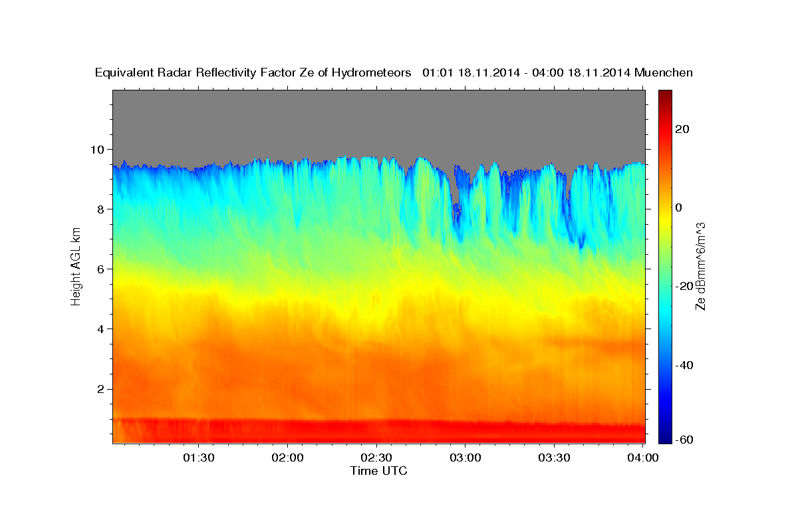Image resolution: width=798 pixels, height=532 pixels.
Task: Click the plot title starting 'Equivalent Radar Reflectivity Factor'
Action: tap(394, 72)
